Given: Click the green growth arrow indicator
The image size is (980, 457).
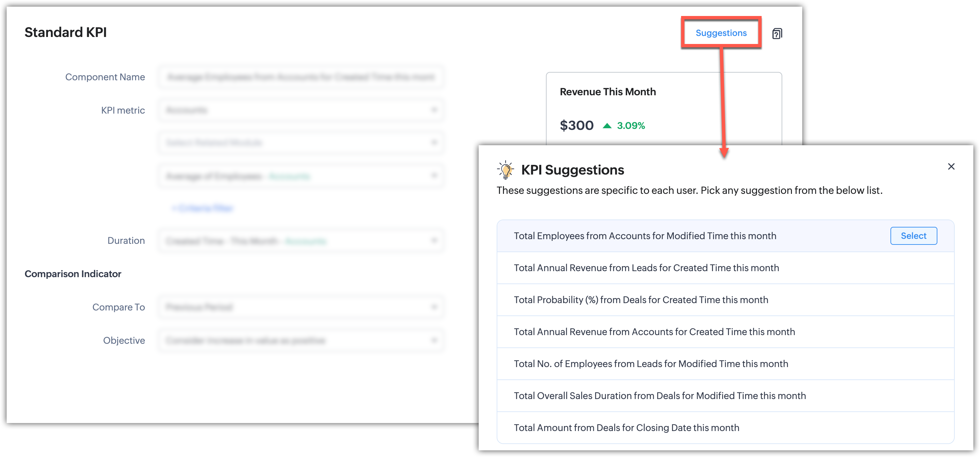Looking at the screenshot, I should [x=607, y=126].
